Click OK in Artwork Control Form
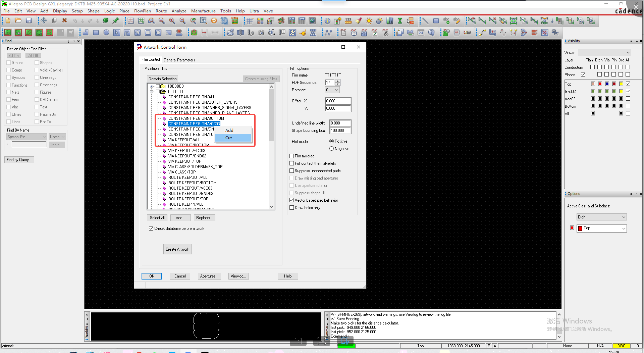The height and width of the screenshot is (353, 644). pos(152,276)
